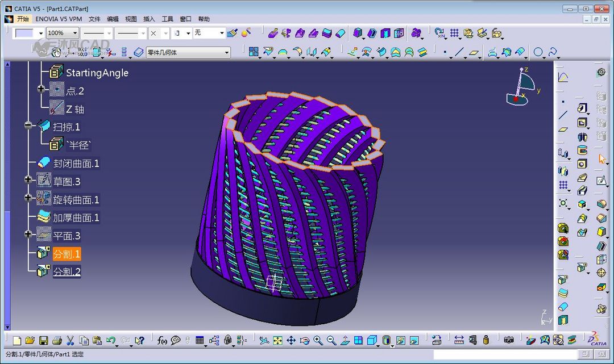Collapse the 扫掠.1 tree node
Viewport: 614px width, 364px height.
tap(28, 125)
